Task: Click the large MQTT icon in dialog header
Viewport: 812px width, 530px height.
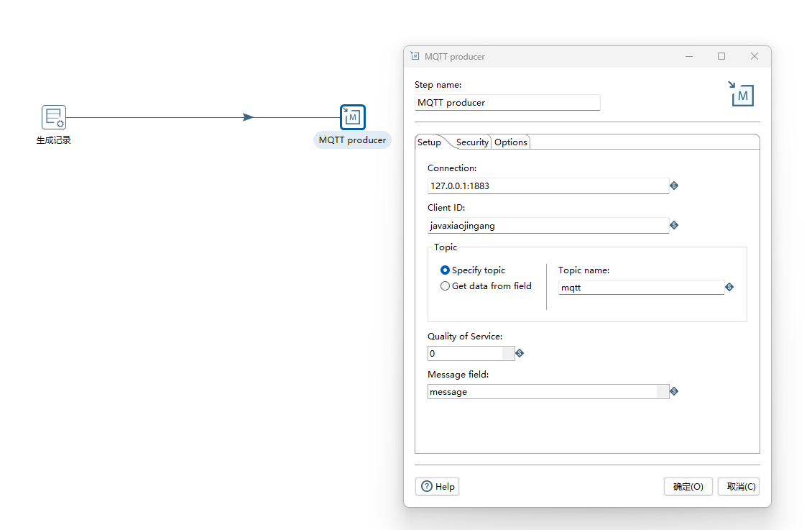Action: 741,93
